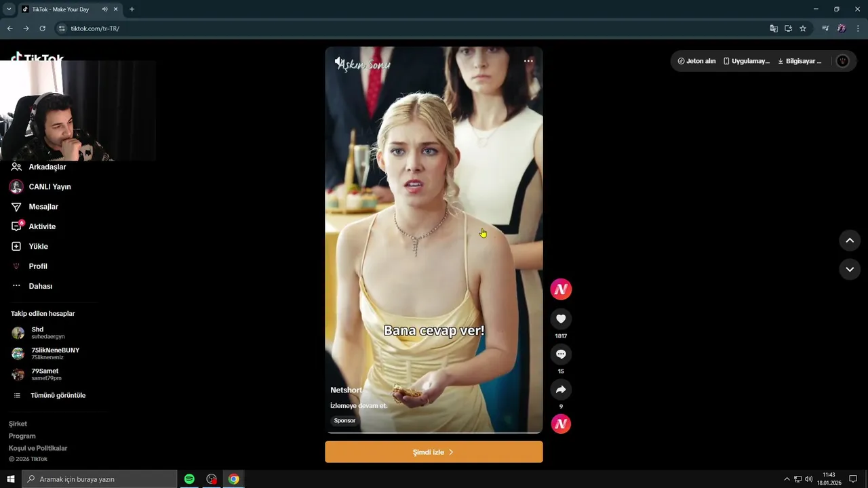
Task: Open OBS recording app from the taskbar
Action: click(212, 479)
